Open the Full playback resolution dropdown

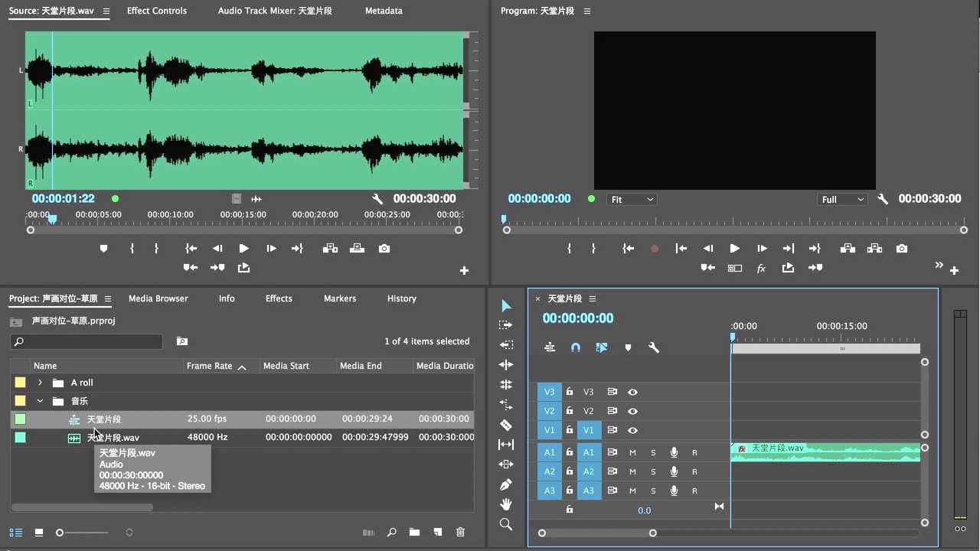(x=842, y=200)
